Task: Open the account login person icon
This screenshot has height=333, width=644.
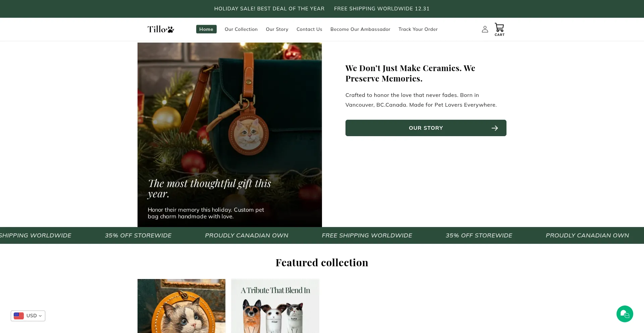Action: pos(485,30)
